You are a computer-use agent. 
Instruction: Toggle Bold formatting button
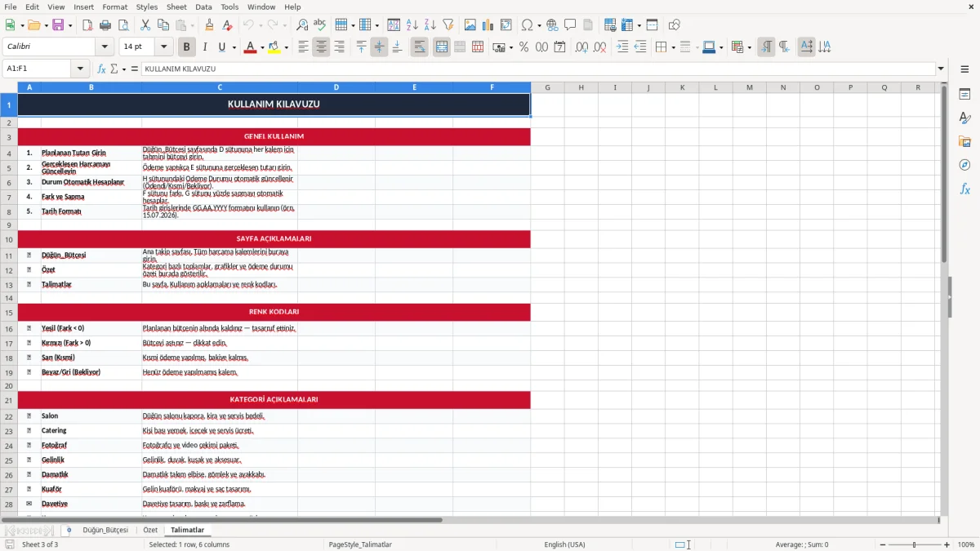pos(187,47)
